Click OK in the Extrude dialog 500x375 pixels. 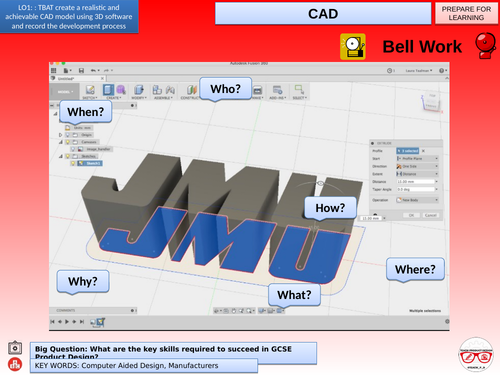coord(411,215)
